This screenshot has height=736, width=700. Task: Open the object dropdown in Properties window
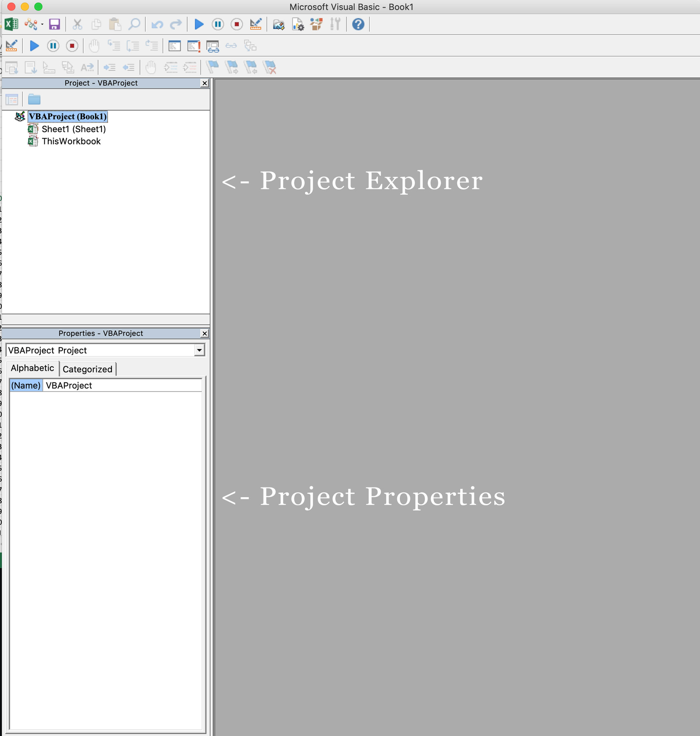[199, 350]
